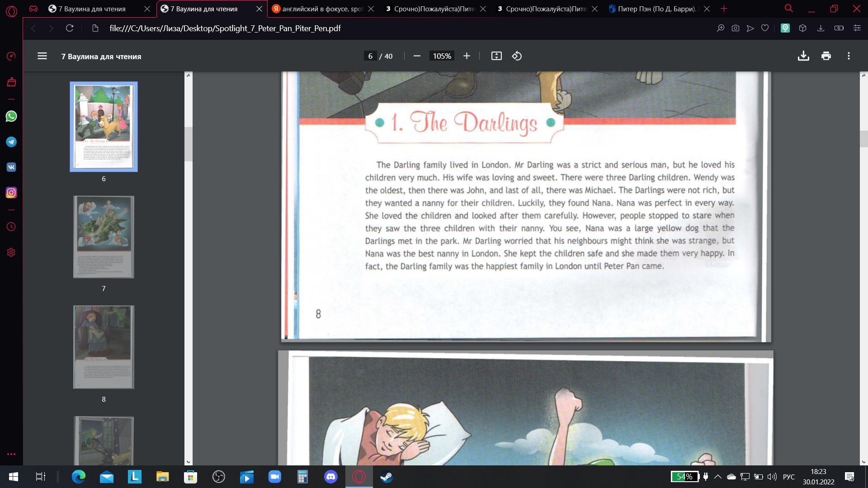Image resolution: width=868 pixels, height=488 pixels.
Task: Click thumbnail panel scroll down arrow
Action: point(189,462)
